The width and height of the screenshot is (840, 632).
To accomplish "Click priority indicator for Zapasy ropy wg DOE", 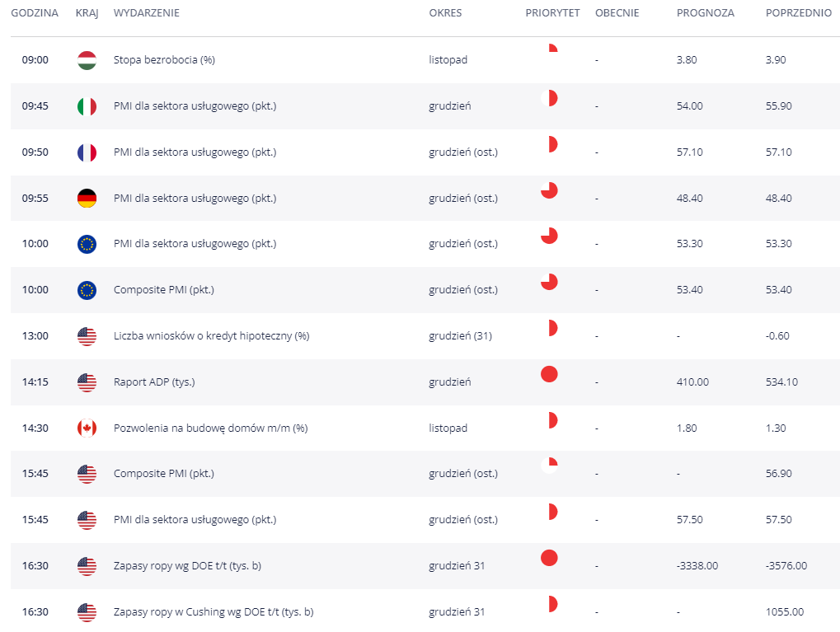I will click(549, 558).
